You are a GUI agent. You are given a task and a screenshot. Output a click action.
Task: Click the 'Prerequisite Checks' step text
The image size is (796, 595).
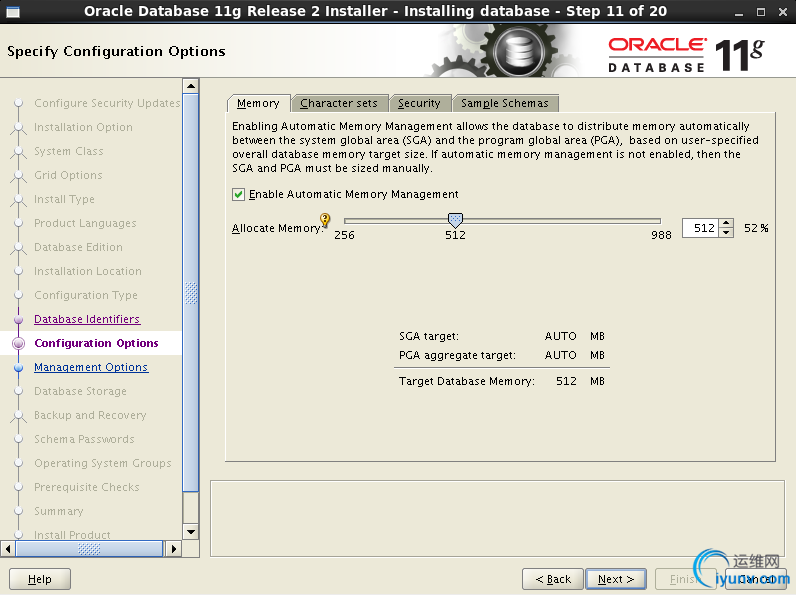click(x=87, y=487)
